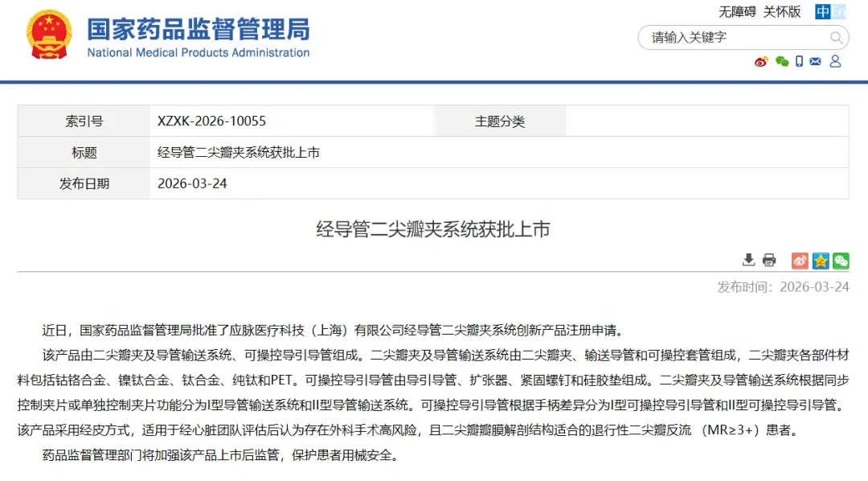
Task: Click paragraph beginning 该产品由二尖瓣夹及导管输送系统
Action: tap(433, 393)
